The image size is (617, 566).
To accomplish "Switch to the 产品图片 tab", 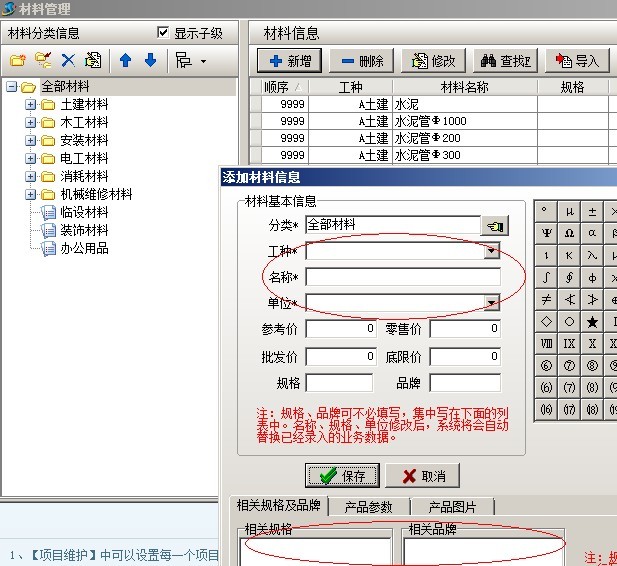I will [x=452, y=507].
